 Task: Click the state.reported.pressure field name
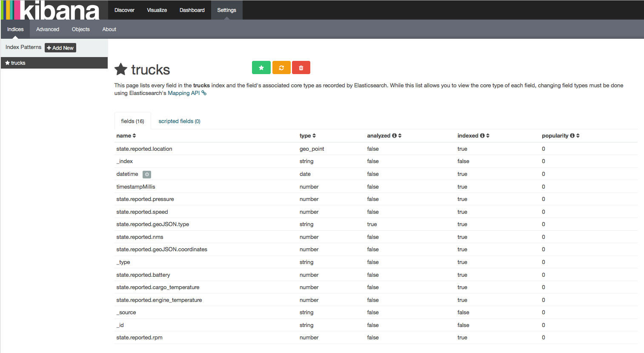[x=145, y=199]
